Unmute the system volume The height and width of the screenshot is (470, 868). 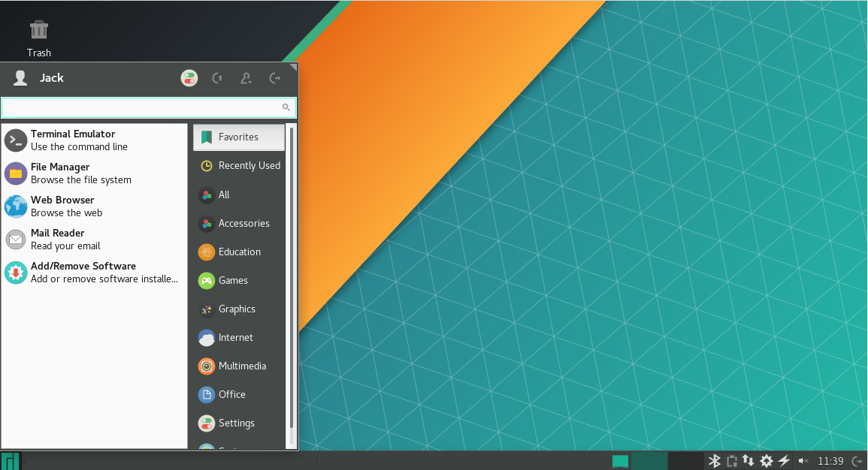(803, 461)
